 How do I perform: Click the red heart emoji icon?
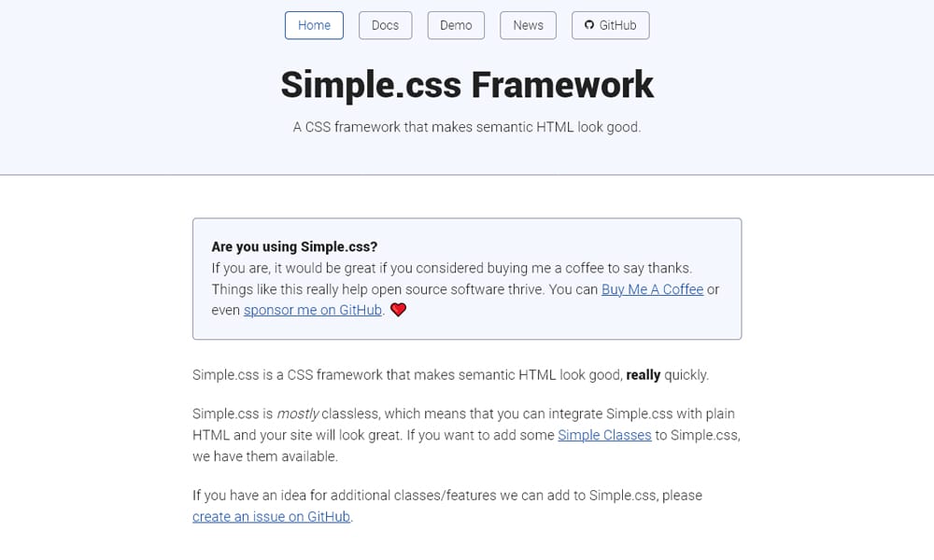point(397,309)
